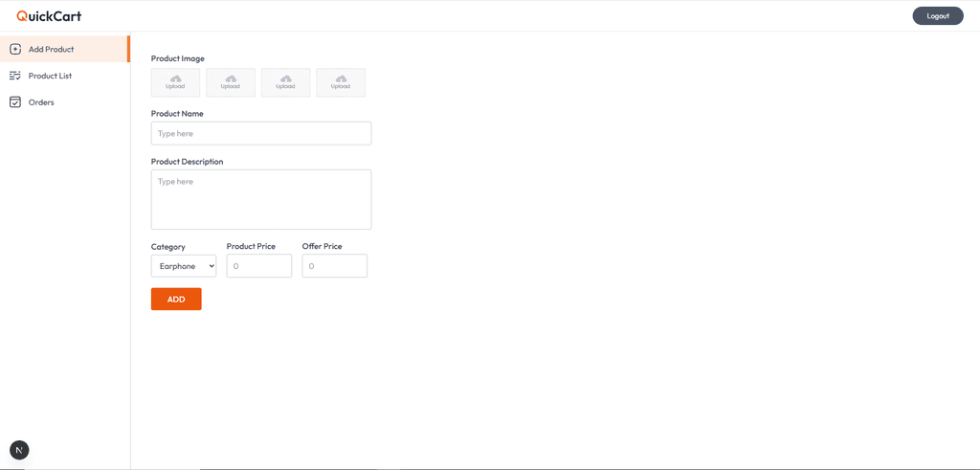Click the Product Price label
Viewport: 980px width, 470px height.
coord(252,246)
